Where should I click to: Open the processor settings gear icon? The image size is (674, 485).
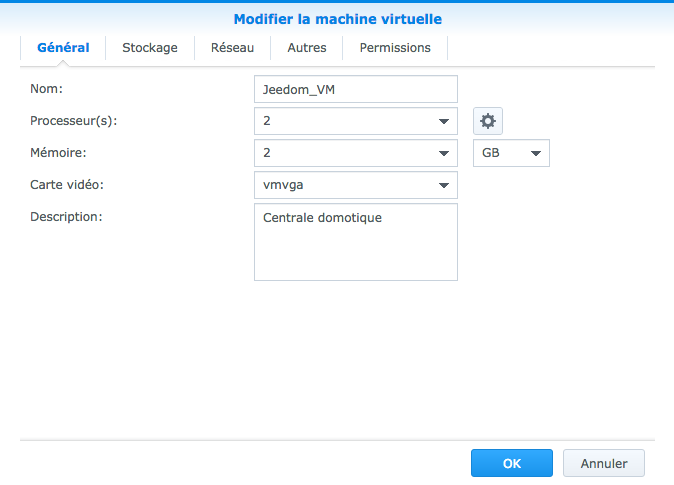click(x=488, y=121)
